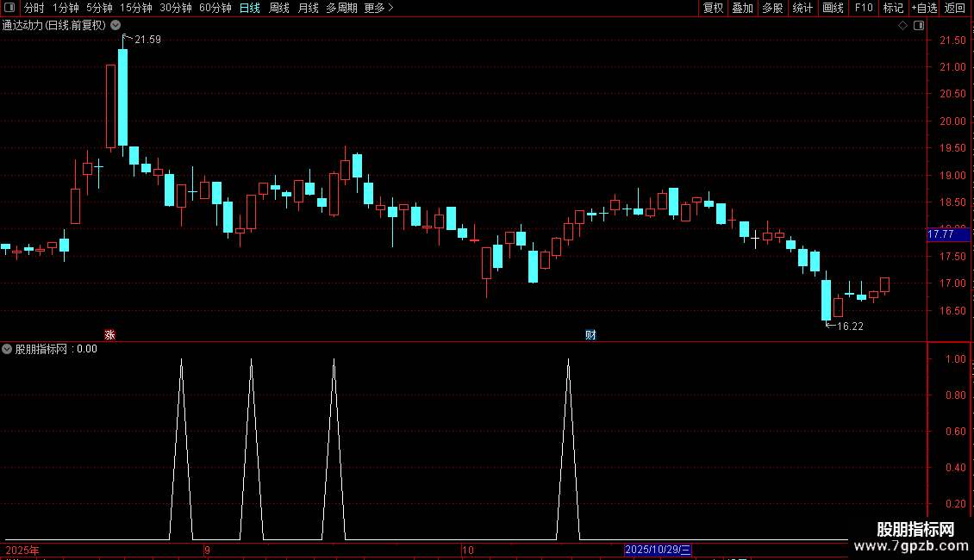974x560 pixels.
Task: Expand the 通达动力 chart title dropdown
Action: [x=116, y=26]
